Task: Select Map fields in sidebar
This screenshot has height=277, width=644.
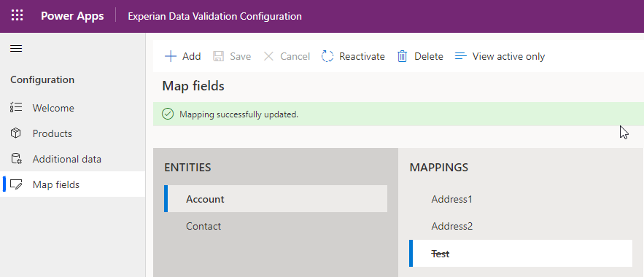Action: (x=73, y=184)
